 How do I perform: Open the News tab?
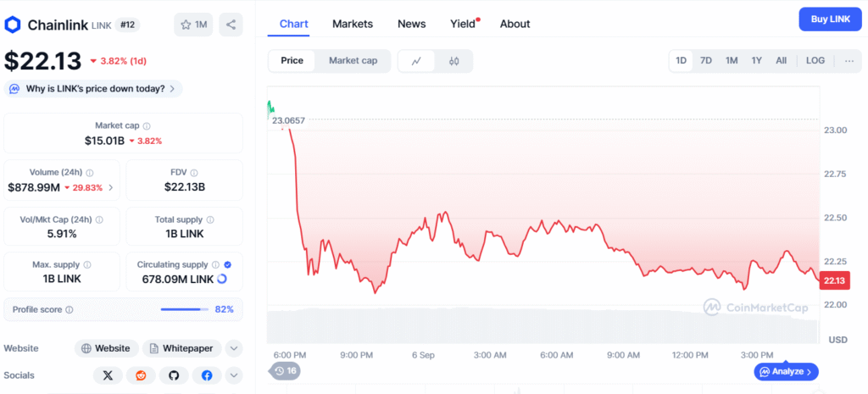click(x=412, y=24)
